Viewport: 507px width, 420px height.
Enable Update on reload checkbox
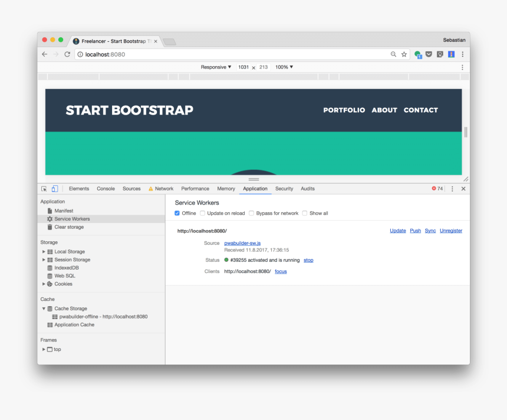(203, 214)
